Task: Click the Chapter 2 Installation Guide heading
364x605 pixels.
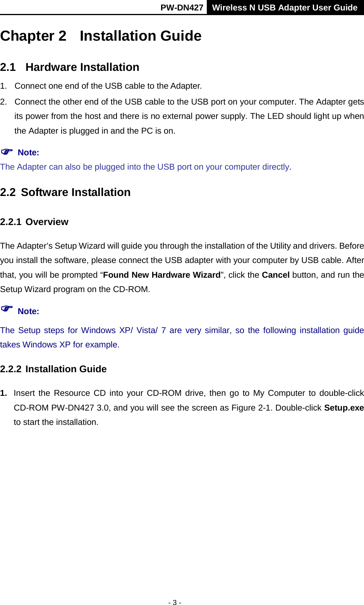Action: (x=101, y=36)
